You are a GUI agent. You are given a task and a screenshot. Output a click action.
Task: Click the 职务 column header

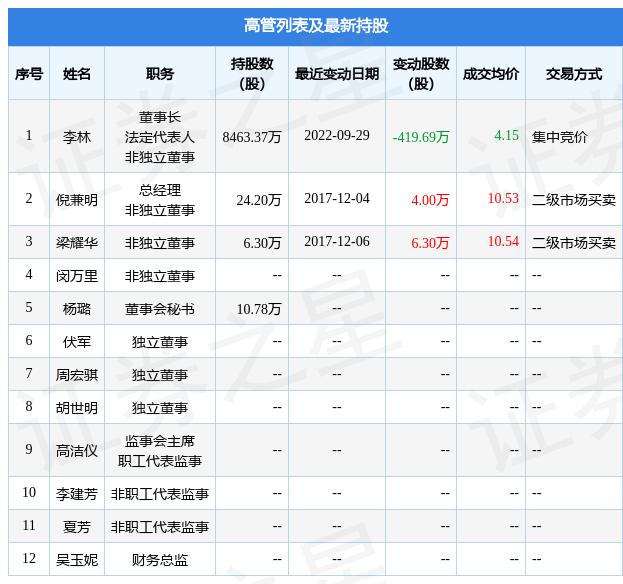click(x=160, y=74)
